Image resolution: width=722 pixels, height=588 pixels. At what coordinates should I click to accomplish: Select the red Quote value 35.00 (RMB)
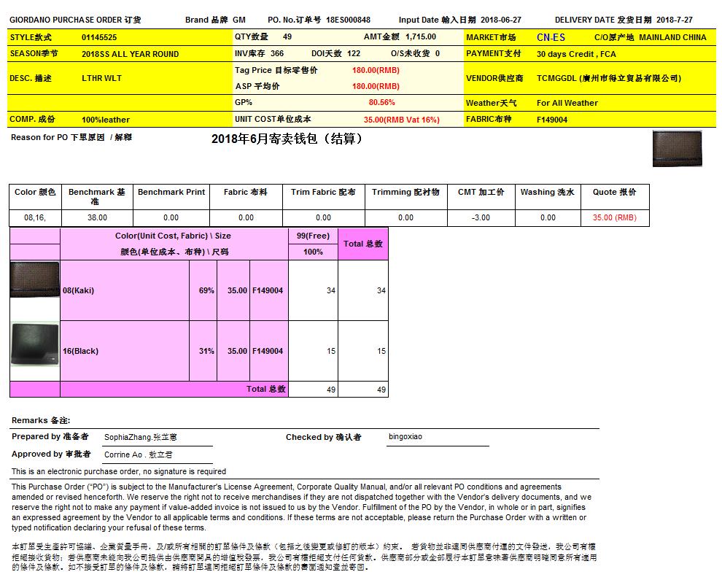(614, 217)
